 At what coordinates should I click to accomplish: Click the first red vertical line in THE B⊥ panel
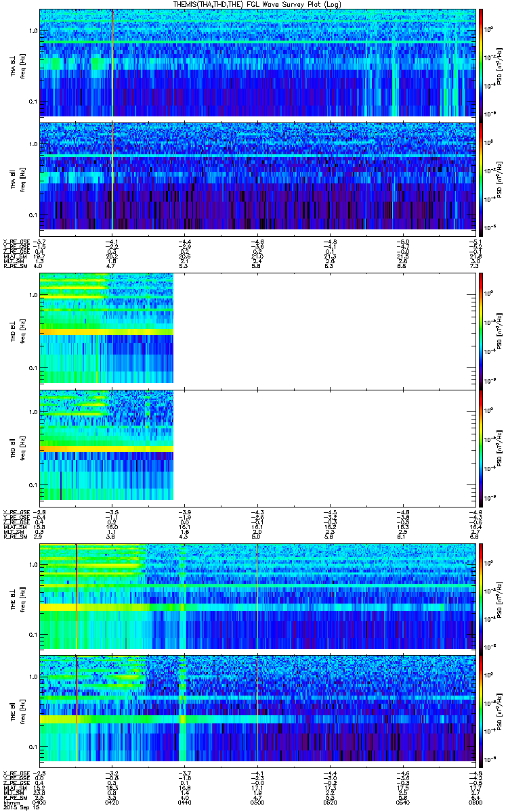77,596
